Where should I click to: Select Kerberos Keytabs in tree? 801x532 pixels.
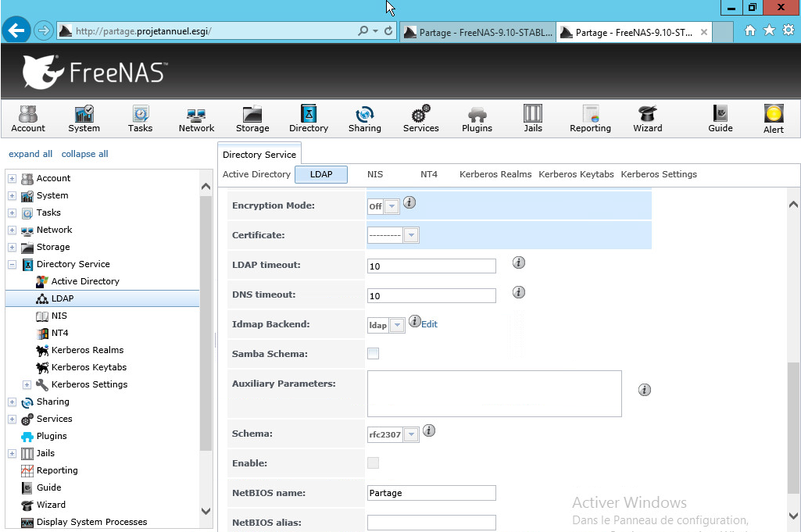click(89, 367)
